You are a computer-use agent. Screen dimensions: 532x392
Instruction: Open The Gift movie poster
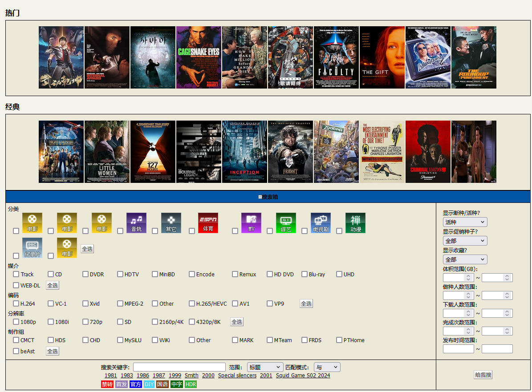pyautogui.click(x=382, y=58)
